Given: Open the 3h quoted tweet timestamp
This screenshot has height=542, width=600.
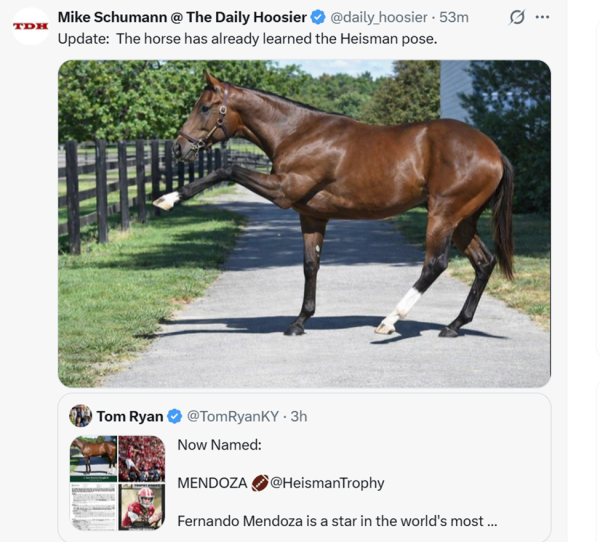Looking at the screenshot, I should (x=298, y=416).
